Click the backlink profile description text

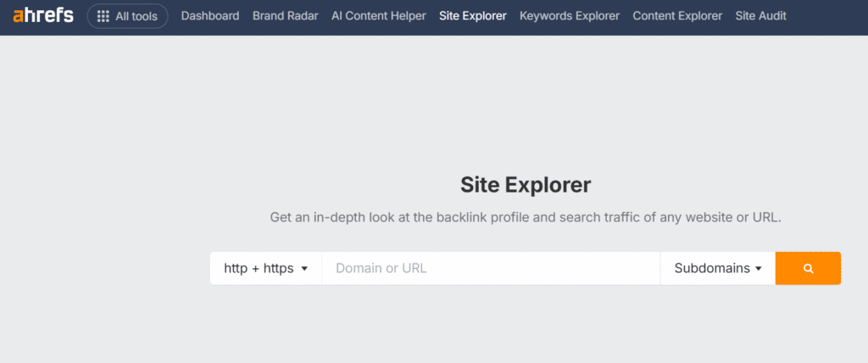click(x=526, y=217)
